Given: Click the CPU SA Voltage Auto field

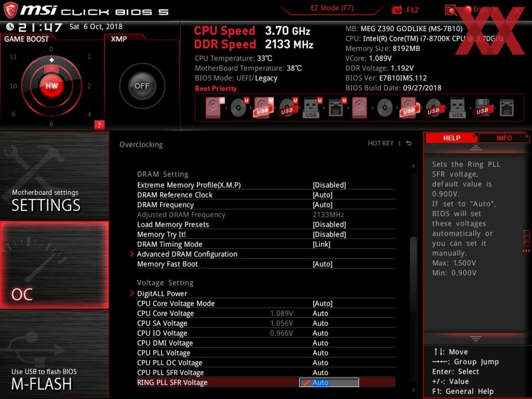Looking at the screenshot, I should [320, 323].
